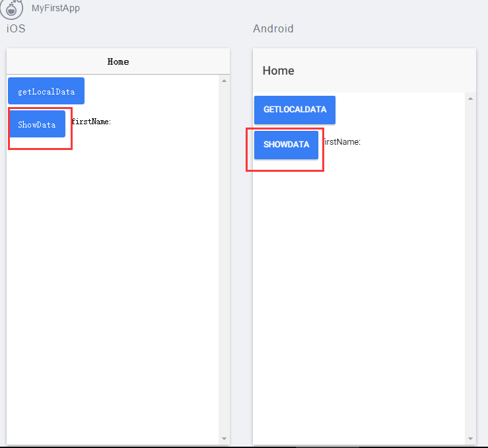Click the iOS platform label
Image resolution: width=488 pixels, height=448 pixels.
[16, 28]
